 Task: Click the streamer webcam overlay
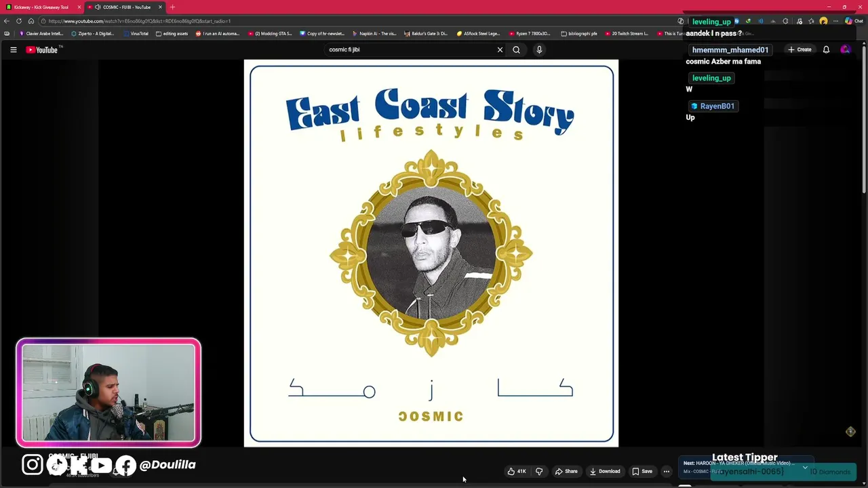[108, 393]
